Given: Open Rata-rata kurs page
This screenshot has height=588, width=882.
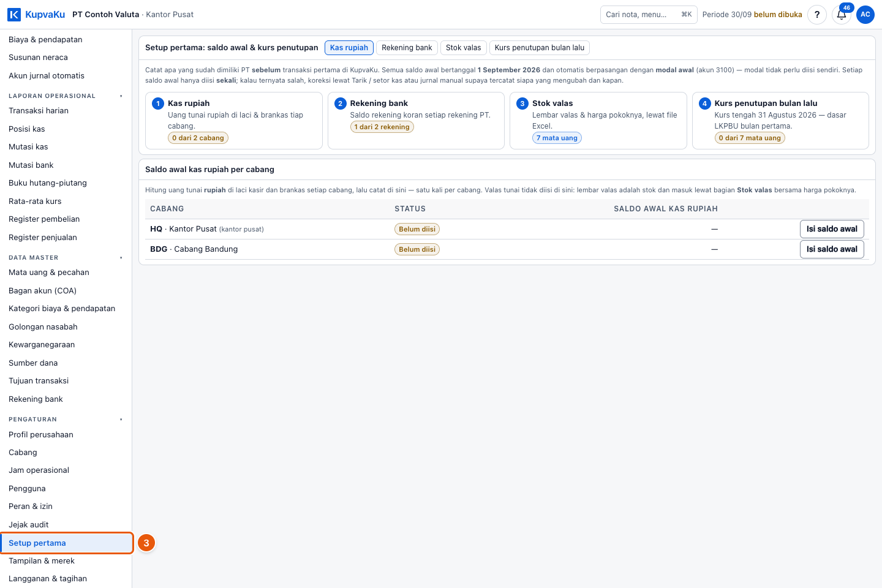Looking at the screenshot, I should tap(66, 201).
